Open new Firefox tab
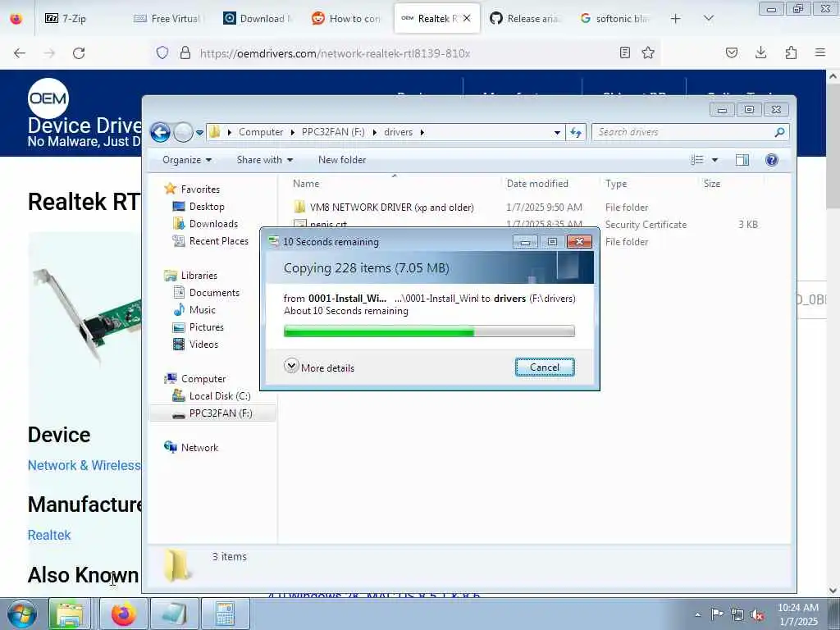 (x=676, y=19)
